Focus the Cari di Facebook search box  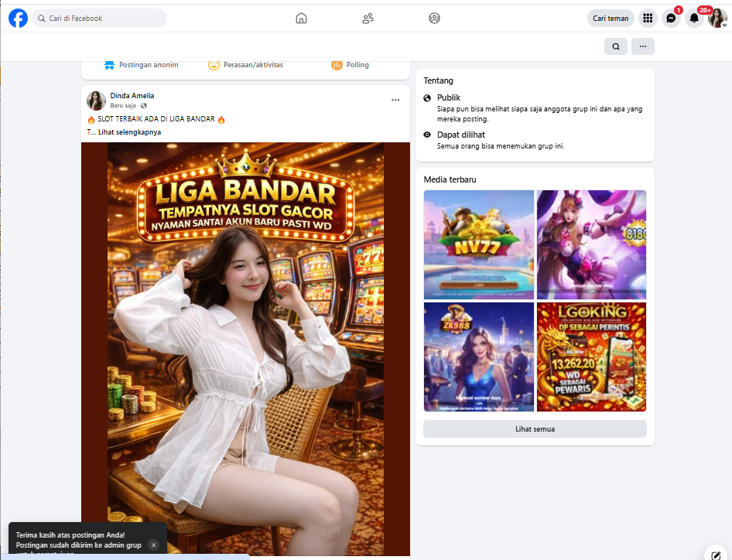click(100, 19)
